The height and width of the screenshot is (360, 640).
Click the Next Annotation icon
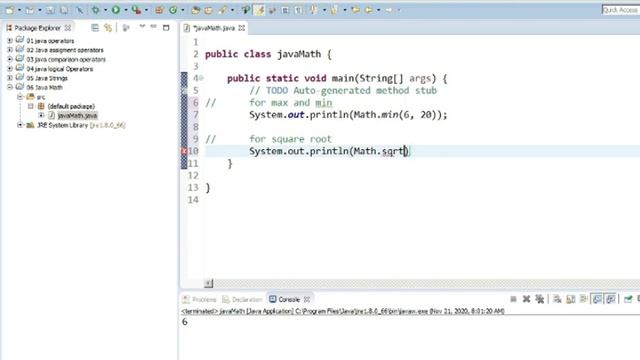[314, 10]
